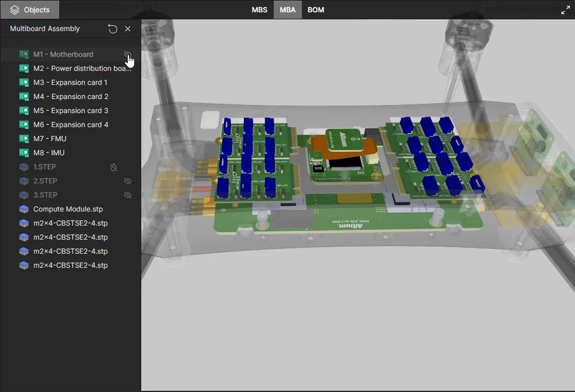Viewport: 575px width, 392px height.
Task: Reset the Multiboard Assembly view settings
Action: tap(113, 29)
